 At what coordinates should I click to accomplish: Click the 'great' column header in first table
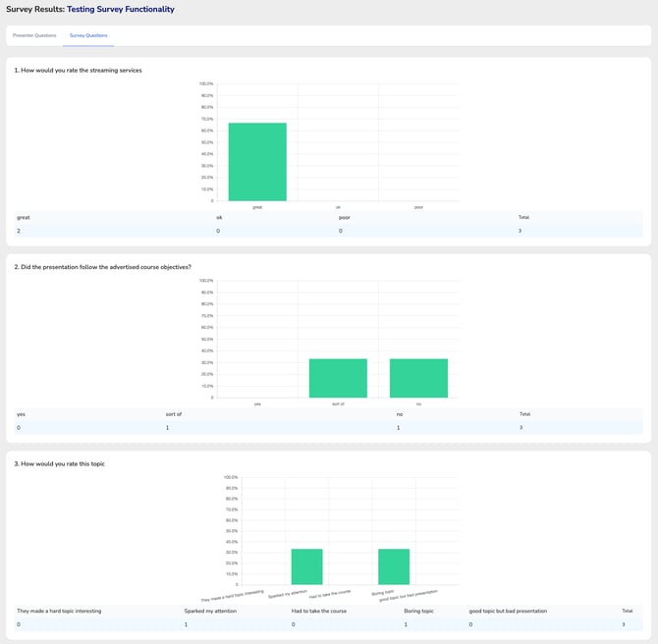tap(23, 217)
